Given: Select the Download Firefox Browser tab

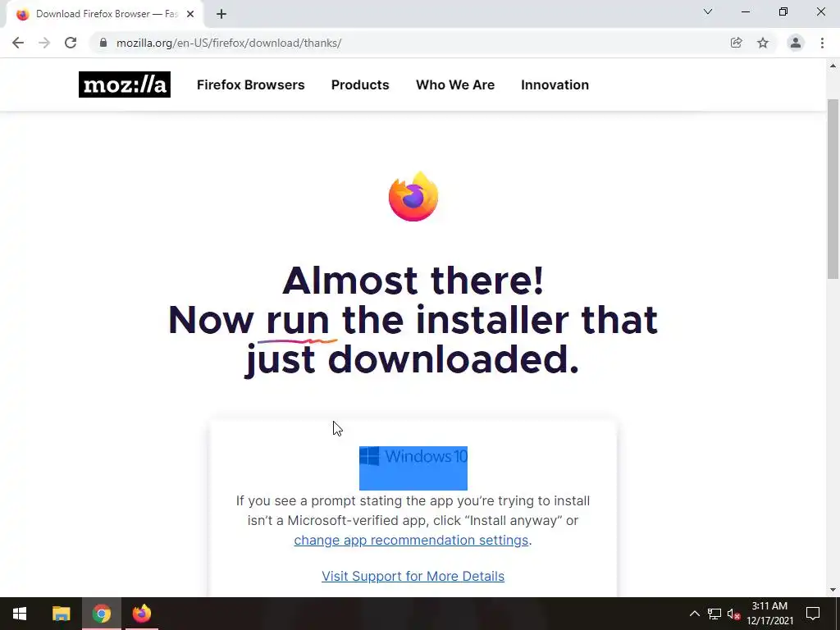Looking at the screenshot, I should (x=105, y=14).
